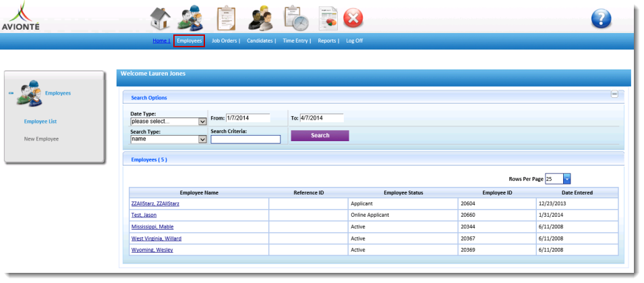644x283 pixels.
Task: Open the Search Type dropdown
Action: [x=202, y=139]
